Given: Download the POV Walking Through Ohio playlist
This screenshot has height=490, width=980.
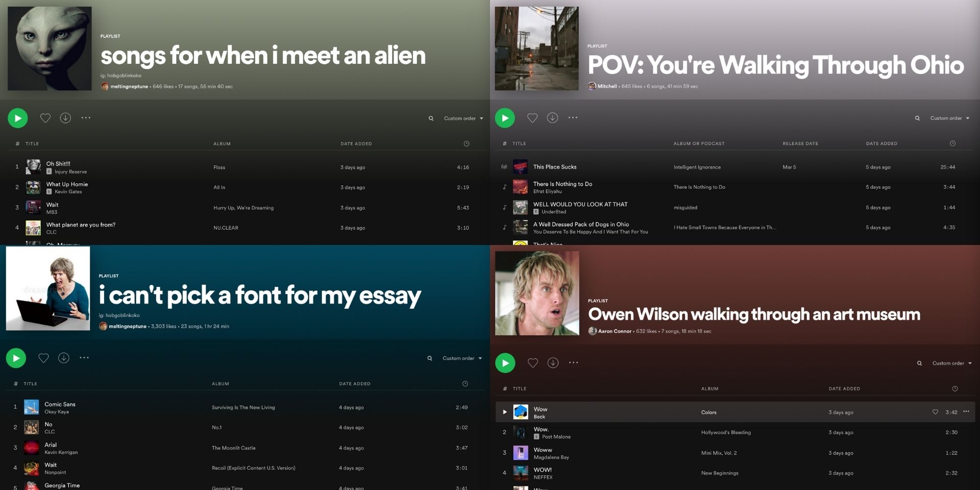Looking at the screenshot, I should [552, 118].
